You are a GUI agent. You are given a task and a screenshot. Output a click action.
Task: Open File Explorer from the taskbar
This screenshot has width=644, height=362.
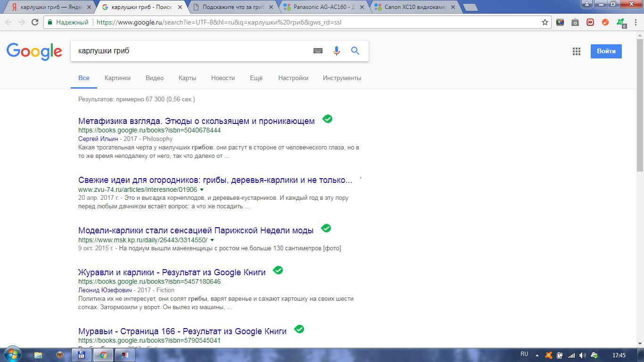[x=38, y=355]
